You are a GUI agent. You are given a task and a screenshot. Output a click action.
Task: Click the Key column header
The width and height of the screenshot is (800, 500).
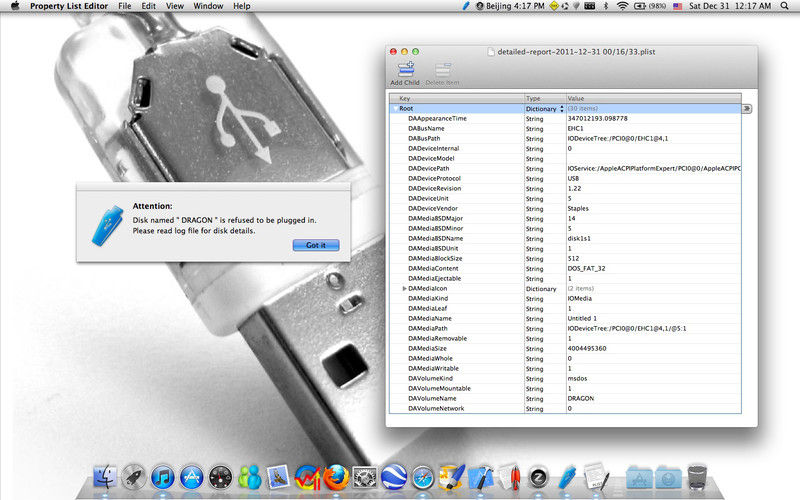[457, 98]
